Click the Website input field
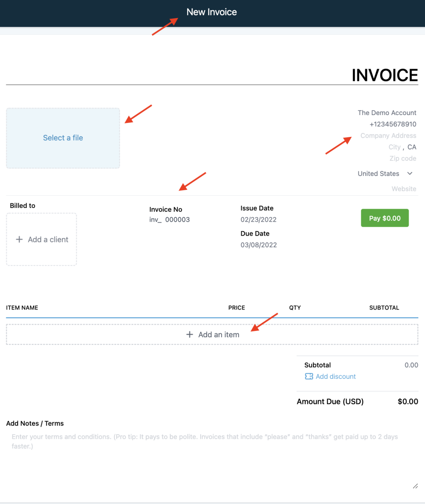 click(404, 189)
